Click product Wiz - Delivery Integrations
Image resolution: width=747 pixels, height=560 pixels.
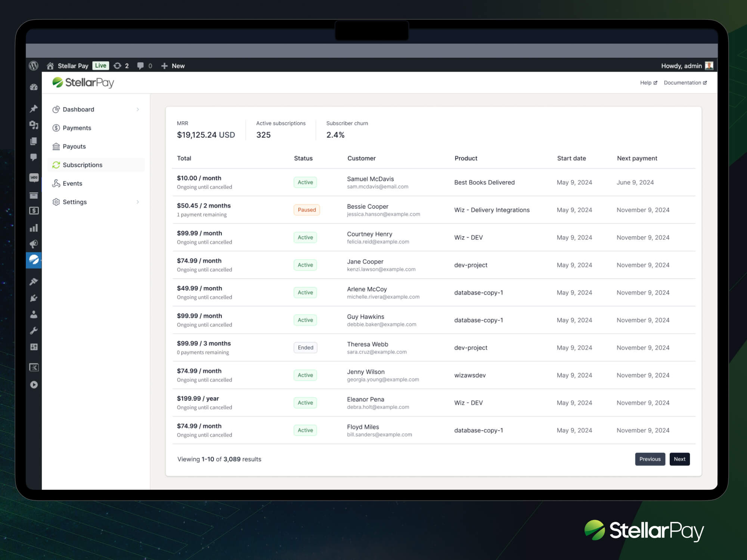492,210
